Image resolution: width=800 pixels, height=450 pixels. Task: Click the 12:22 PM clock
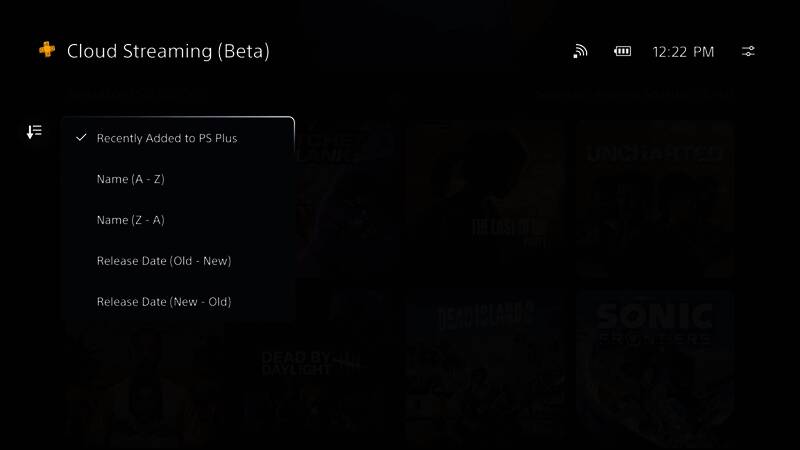[683, 52]
